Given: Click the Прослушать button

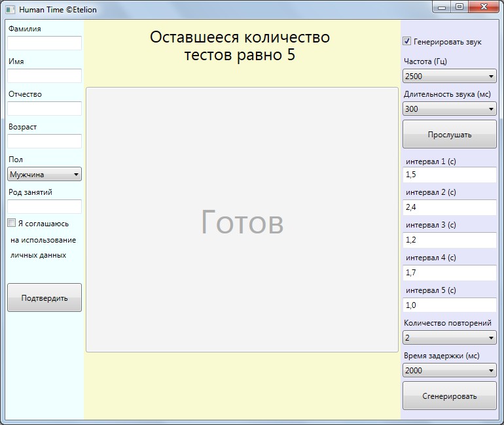Looking at the screenshot, I should tap(450, 134).
